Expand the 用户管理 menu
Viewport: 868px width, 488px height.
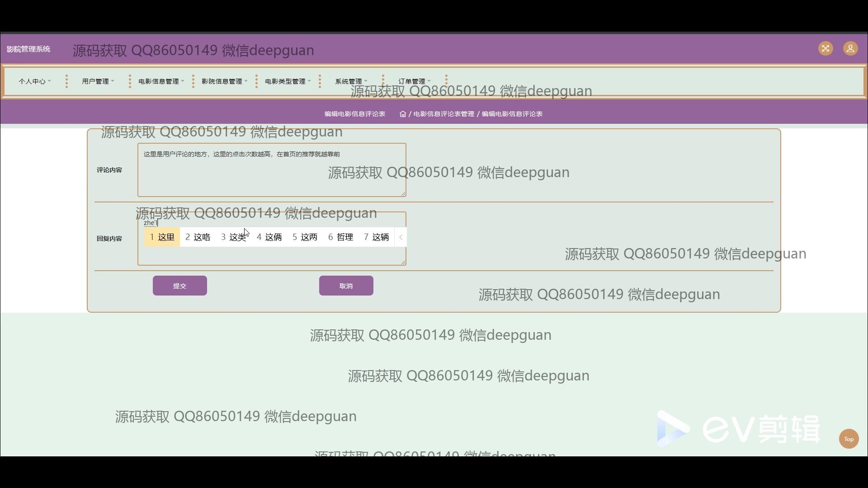[98, 81]
